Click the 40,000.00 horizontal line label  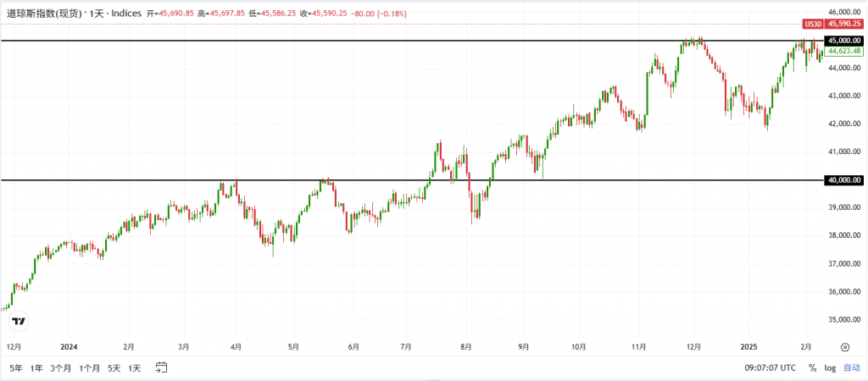[843, 180]
